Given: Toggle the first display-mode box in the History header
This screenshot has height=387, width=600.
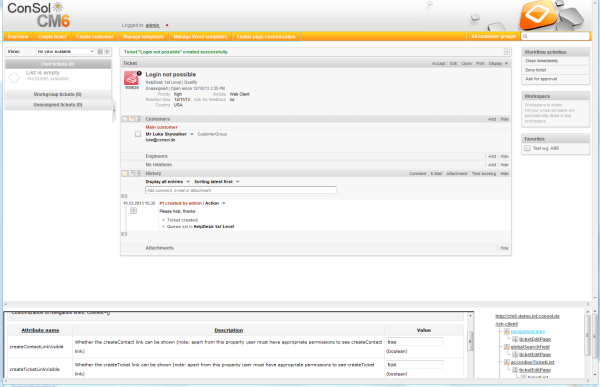Looking at the screenshot, I should pyautogui.click(x=125, y=173).
